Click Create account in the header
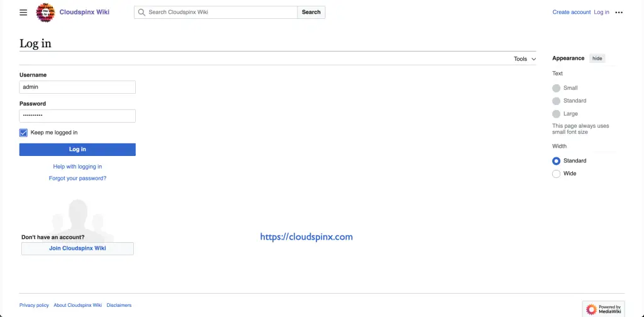 pyautogui.click(x=571, y=12)
